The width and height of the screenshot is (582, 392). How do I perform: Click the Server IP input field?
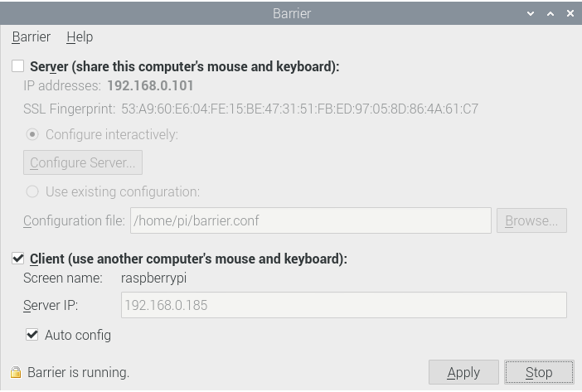pos(344,305)
